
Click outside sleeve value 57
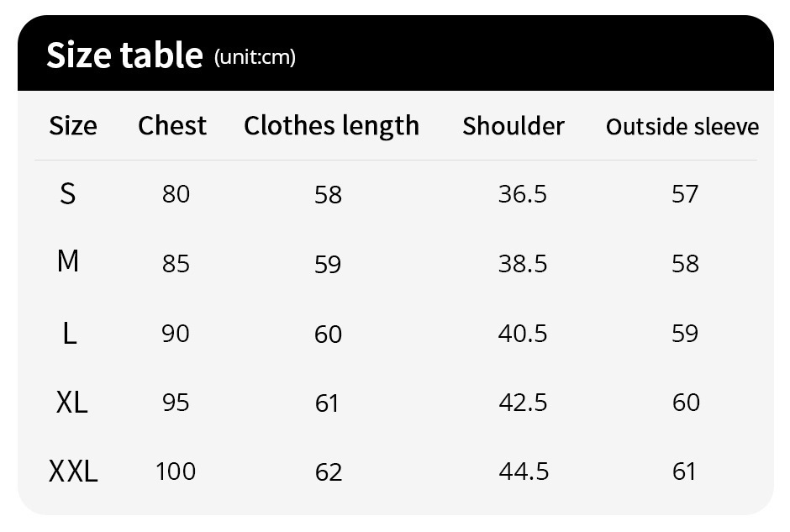pyautogui.click(x=685, y=194)
